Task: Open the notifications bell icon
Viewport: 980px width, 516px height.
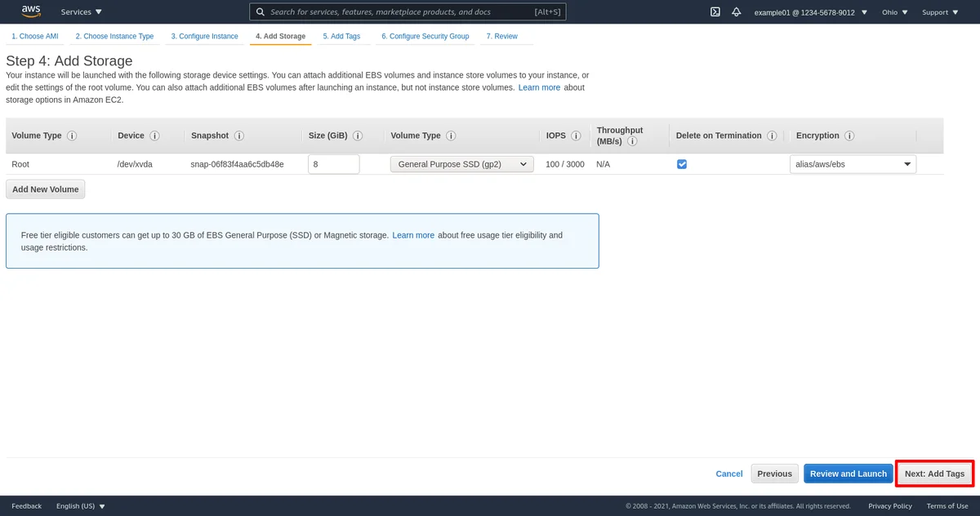Action: (x=737, y=12)
